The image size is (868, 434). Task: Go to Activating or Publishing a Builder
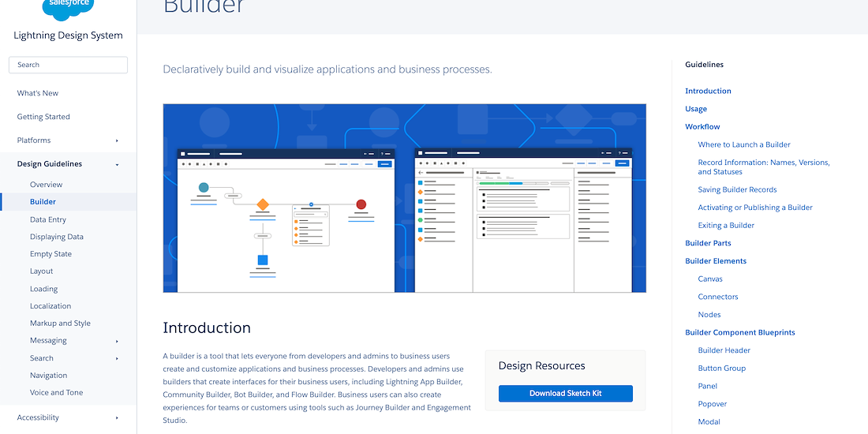pyautogui.click(x=755, y=208)
